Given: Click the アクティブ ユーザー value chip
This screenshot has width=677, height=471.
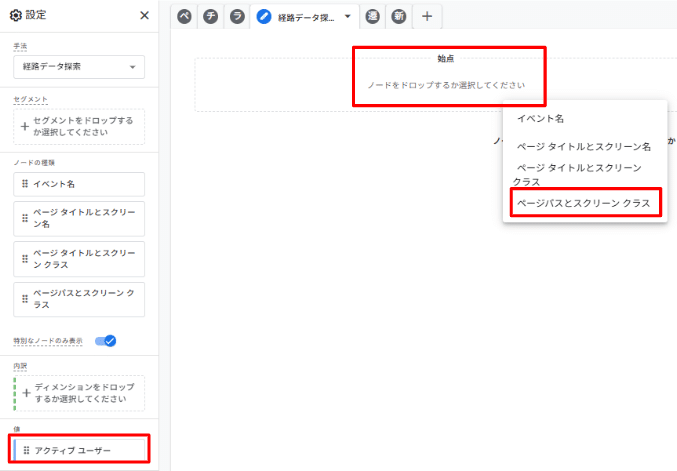Looking at the screenshot, I should pyautogui.click(x=80, y=451).
